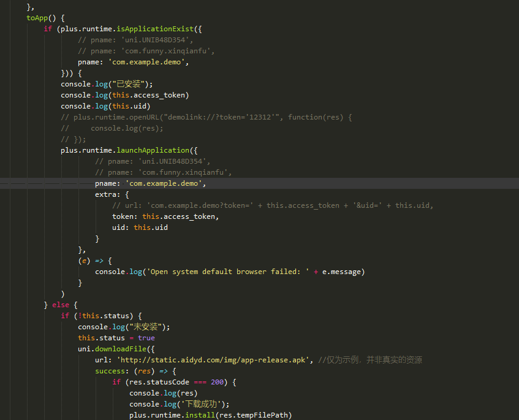Screen dimensions: 519x420
Task: Click the extra: { line
Action: [112, 194]
